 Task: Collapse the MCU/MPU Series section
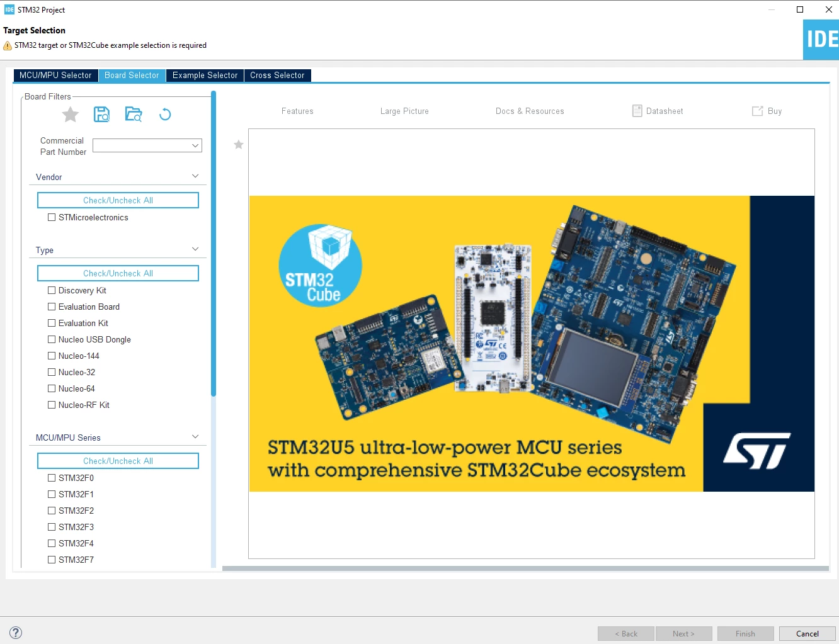click(x=195, y=437)
